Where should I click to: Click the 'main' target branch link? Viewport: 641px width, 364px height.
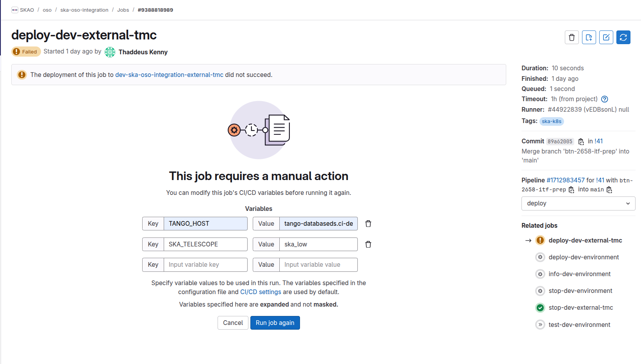tap(597, 190)
